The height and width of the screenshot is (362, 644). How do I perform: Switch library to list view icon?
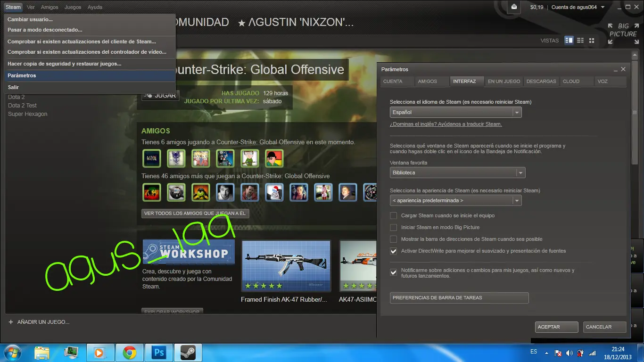pos(580,41)
